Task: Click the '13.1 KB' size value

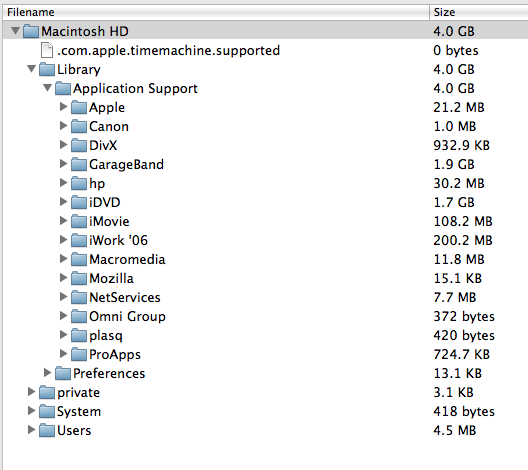Action: 458,373
